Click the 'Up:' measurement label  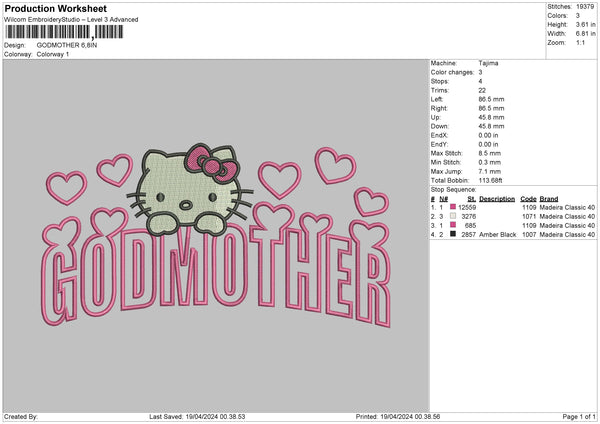point(435,117)
